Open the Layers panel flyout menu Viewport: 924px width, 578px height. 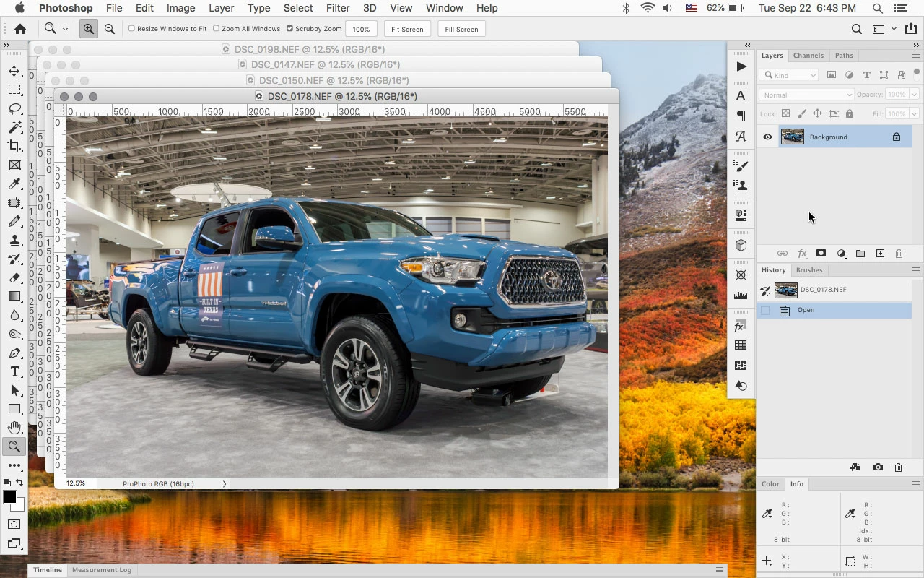(916, 56)
